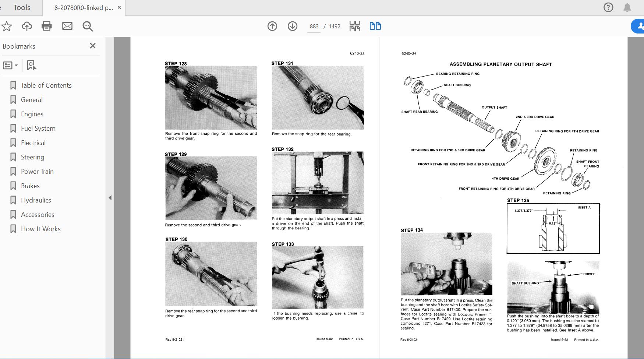Toggle two-page view icon

(x=375, y=26)
